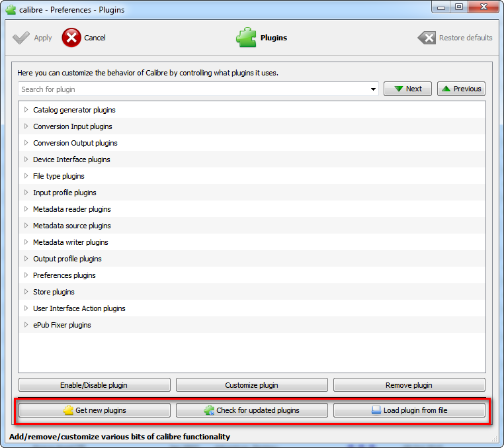Expand Conversion Output plugins
Screen dimensions: 504x448
point(26,143)
